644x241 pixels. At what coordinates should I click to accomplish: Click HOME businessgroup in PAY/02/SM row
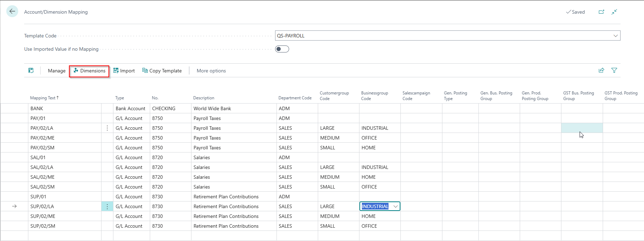coord(380,148)
